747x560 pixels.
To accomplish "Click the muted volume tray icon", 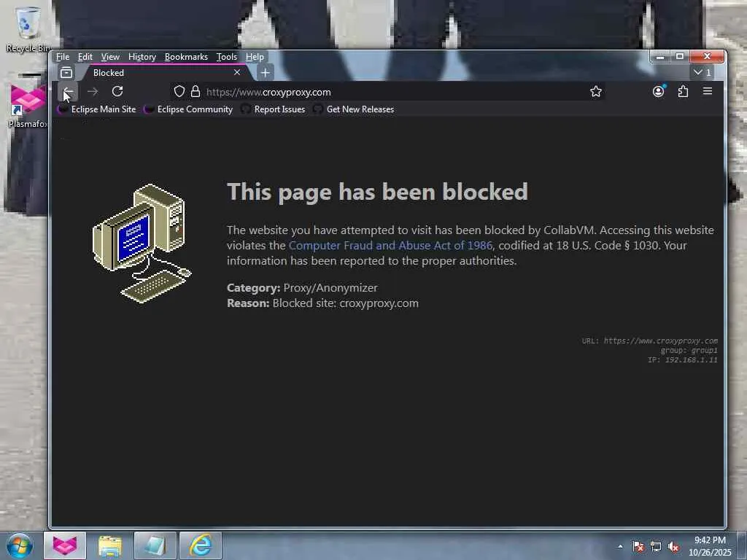I will point(673,547).
